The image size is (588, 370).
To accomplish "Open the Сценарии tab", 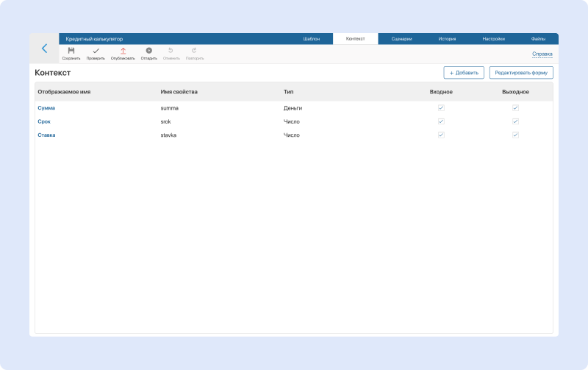I will (x=401, y=38).
